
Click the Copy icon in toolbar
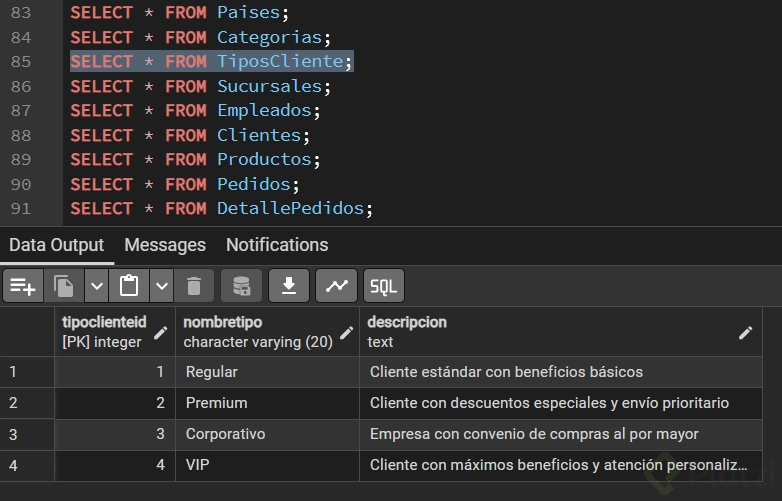tap(65, 286)
